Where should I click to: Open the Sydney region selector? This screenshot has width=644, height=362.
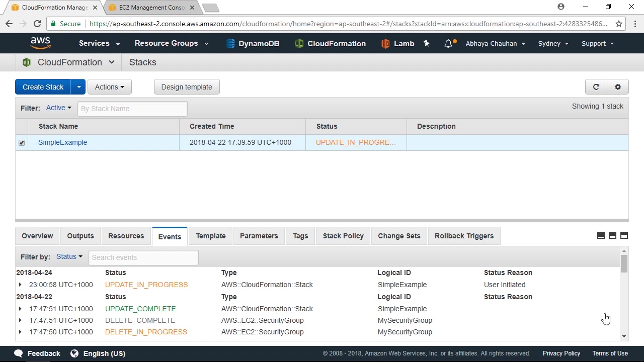[553, 44]
